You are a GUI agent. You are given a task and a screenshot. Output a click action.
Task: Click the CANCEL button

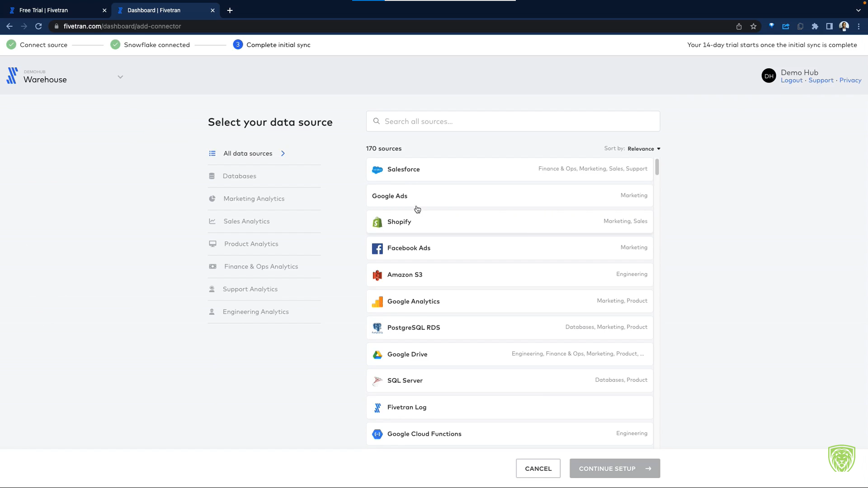coord(538,469)
